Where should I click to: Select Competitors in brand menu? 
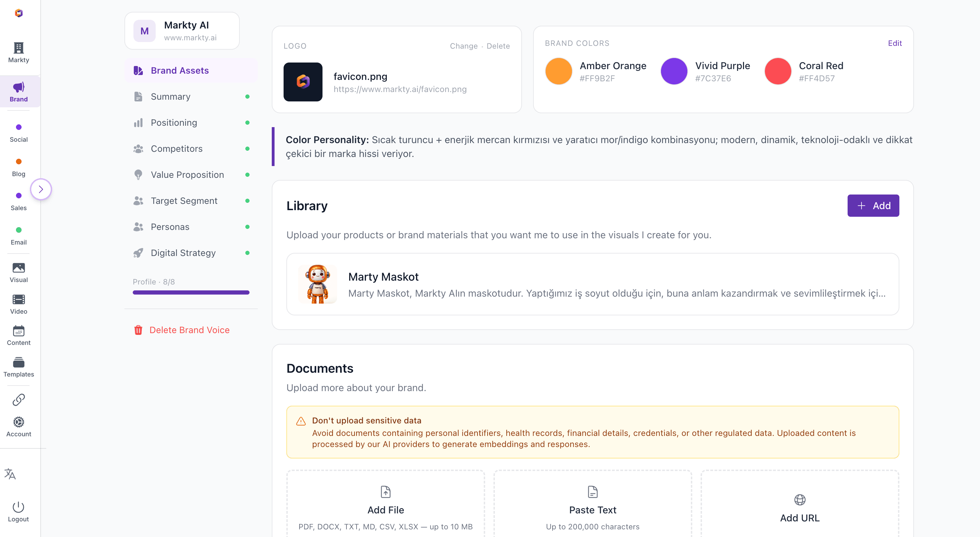click(x=177, y=149)
